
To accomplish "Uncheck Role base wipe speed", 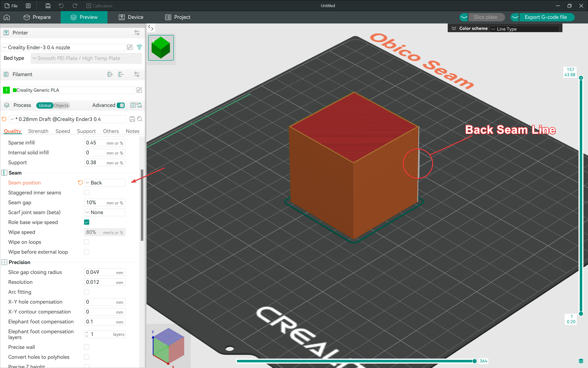I will tap(87, 222).
